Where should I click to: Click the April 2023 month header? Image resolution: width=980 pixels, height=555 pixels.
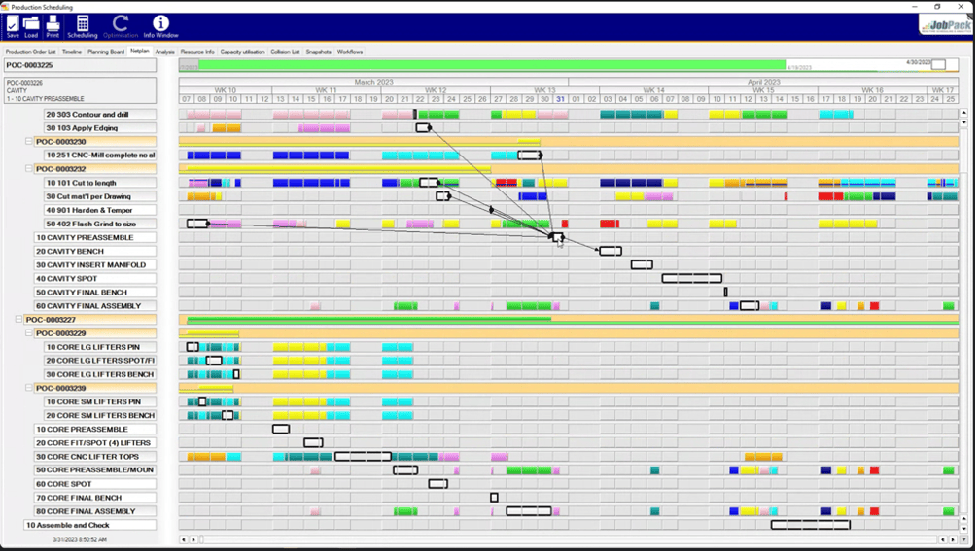point(764,82)
